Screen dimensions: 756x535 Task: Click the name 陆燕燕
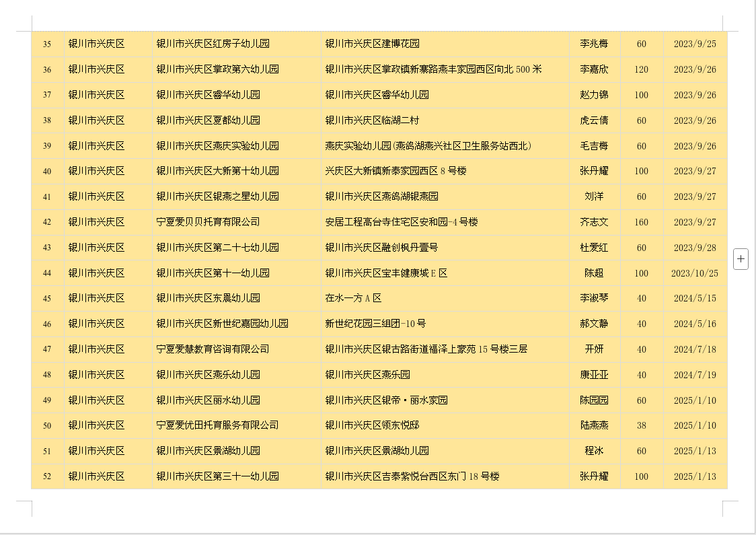point(594,426)
